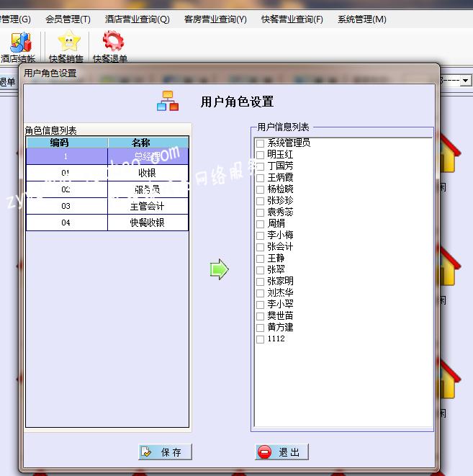Click the 保存 save button
The height and width of the screenshot is (476, 473).
[166, 452]
